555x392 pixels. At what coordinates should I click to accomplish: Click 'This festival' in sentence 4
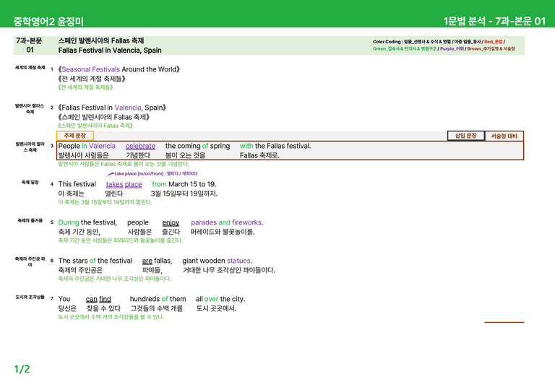pyautogui.click(x=77, y=184)
